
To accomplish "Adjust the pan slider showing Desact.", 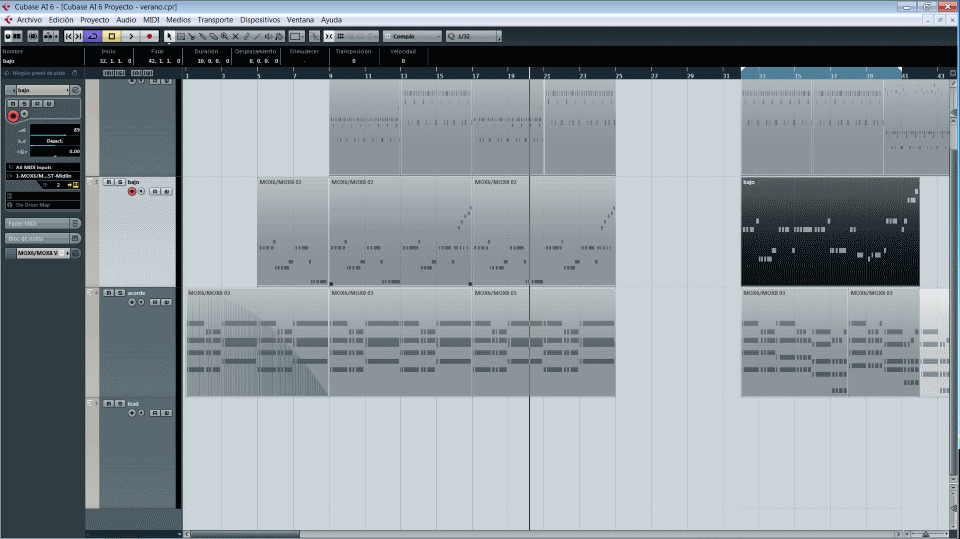I will (54, 141).
